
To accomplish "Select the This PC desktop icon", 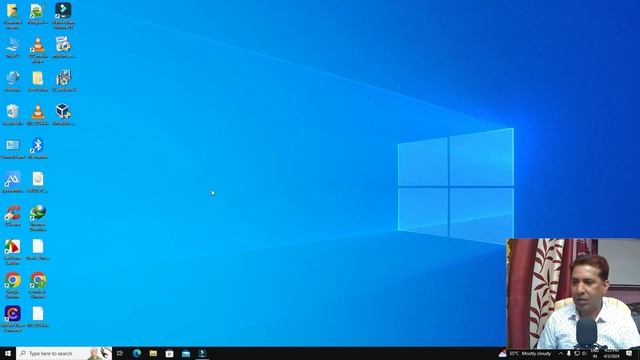I will 13,47.
